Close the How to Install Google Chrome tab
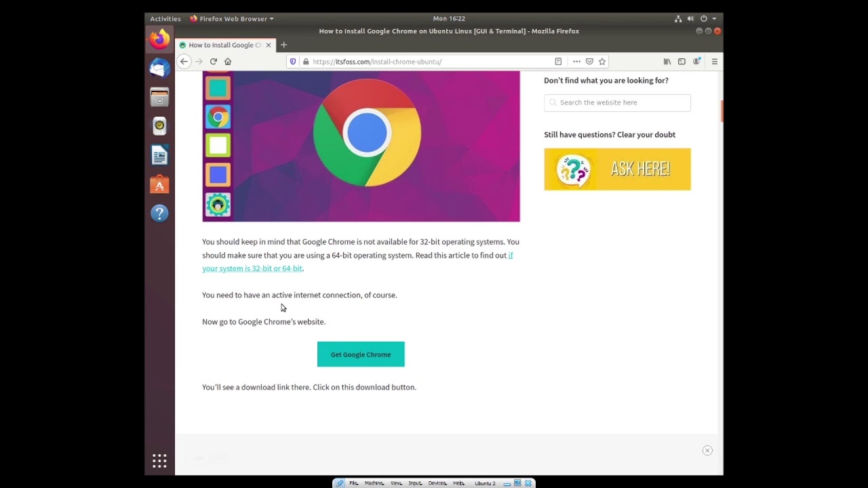868x488 pixels. [269, 45]
